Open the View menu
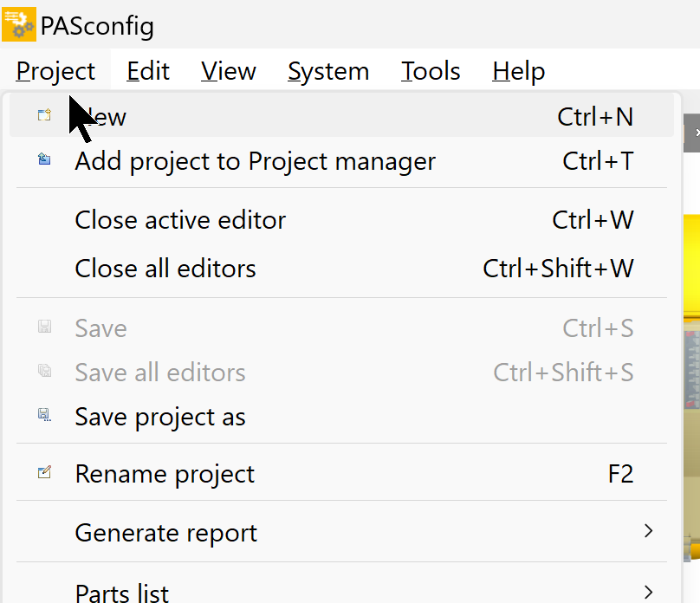Image resolution: width=700 pixels, height=603 pixels. point(229,71)
